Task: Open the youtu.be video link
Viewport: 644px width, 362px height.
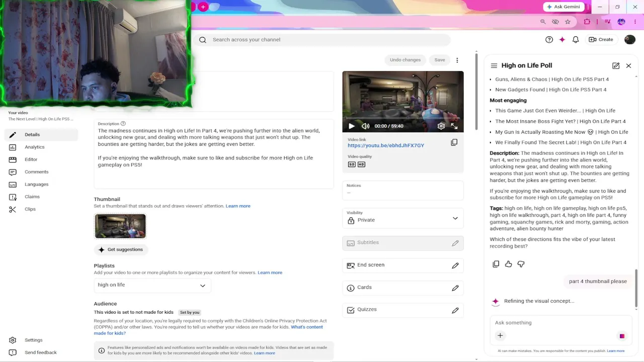Action: point(386,146)
